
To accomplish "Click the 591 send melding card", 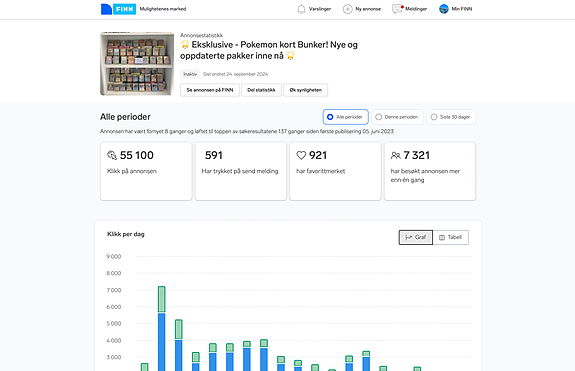I will pyautogui.click(x=241, y=171).
